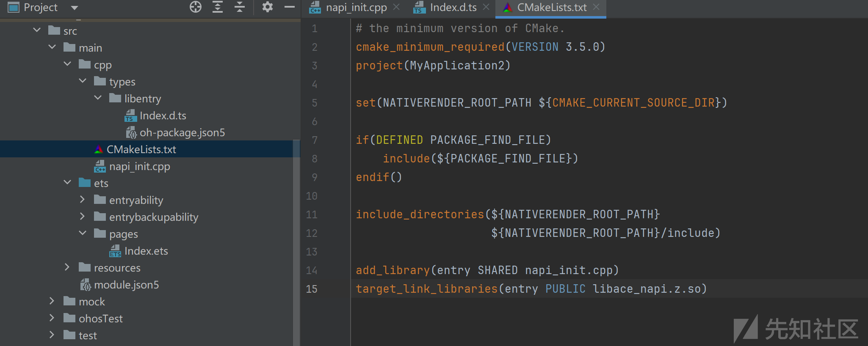Select the src folder icon

point(54,30)
